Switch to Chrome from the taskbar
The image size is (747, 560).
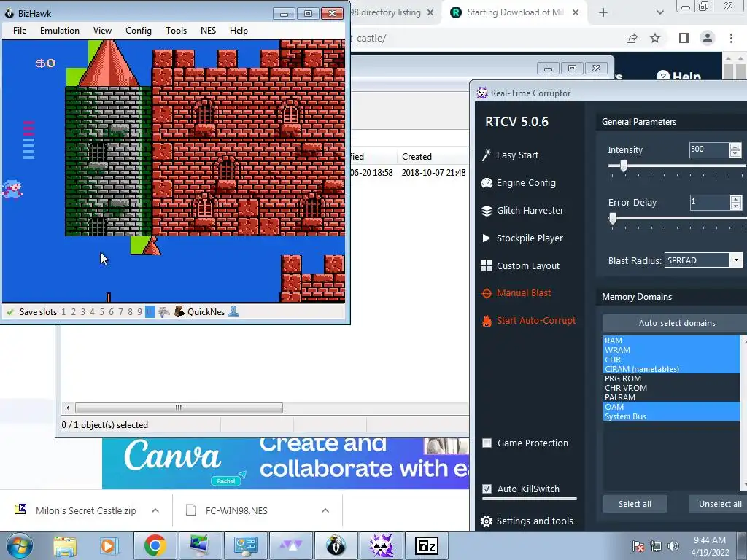click(x=155, y=545)
